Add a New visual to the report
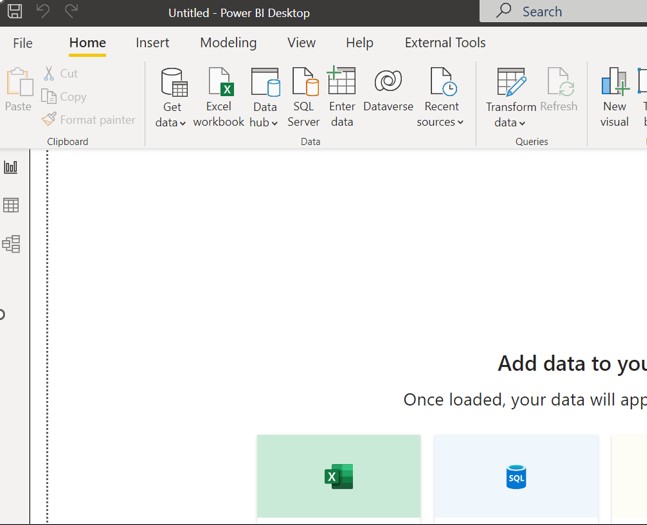Image resolution: width=647 pixels, height=525 pixels. (x=614, y=98)
